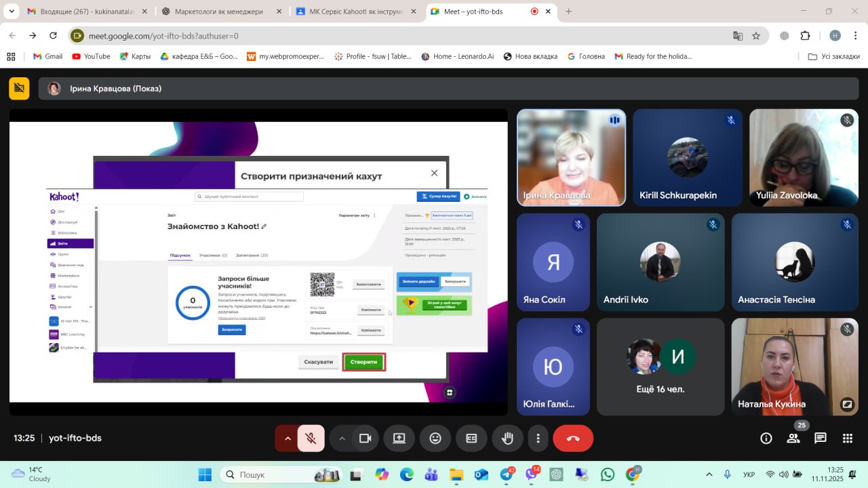Open the YouTube bookmark

(91, 56)
